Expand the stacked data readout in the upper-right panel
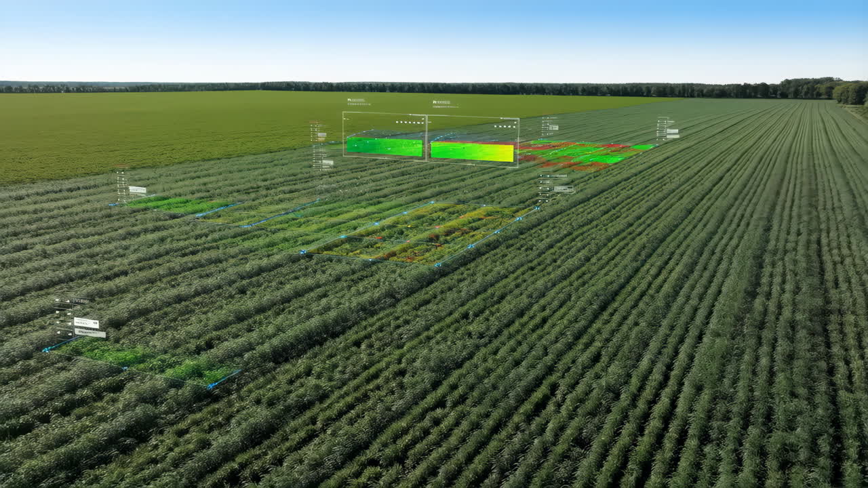 pos(555,127)
